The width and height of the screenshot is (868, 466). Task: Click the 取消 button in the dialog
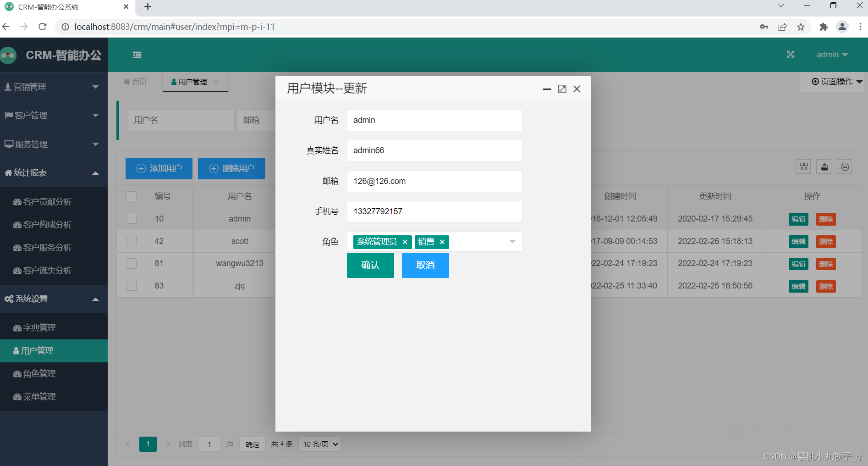425,265
